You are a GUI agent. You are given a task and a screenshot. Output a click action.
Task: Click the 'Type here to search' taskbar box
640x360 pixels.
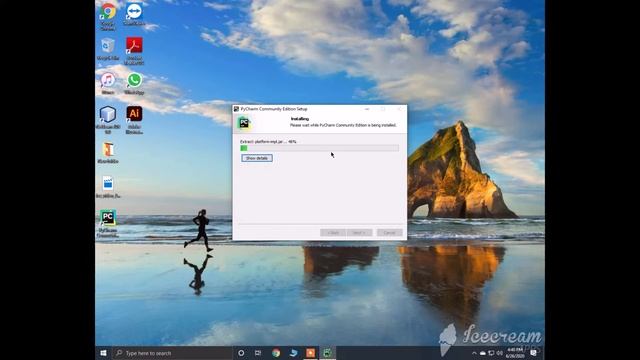click(172, 353)
